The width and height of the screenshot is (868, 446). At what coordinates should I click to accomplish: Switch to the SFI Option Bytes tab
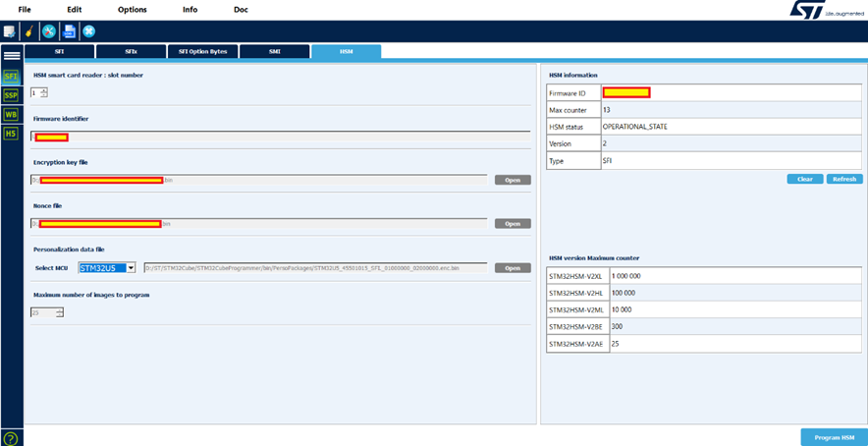[202, 51]
